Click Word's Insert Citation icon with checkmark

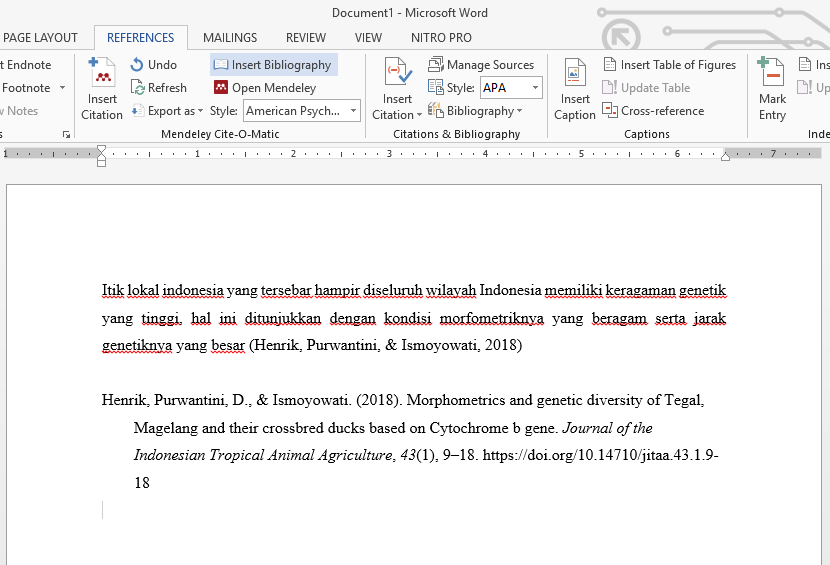pos(398,71)
